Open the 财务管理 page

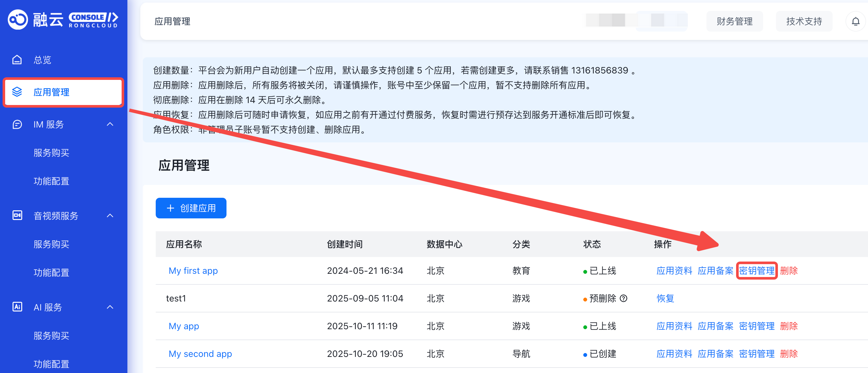(x=734, y=22)
